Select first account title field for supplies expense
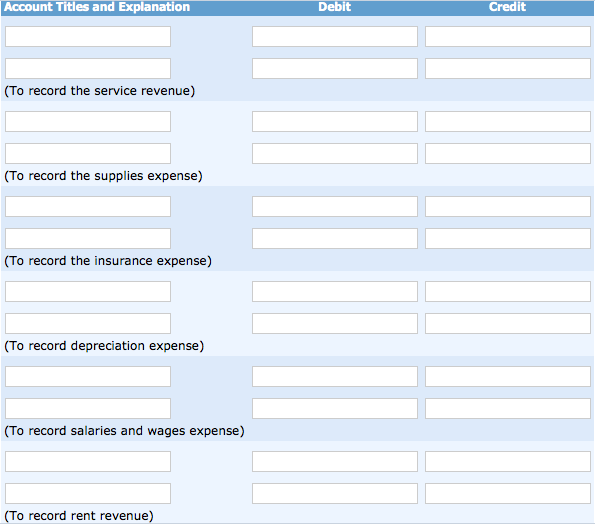This screenshot has height=524, width=595. point(88,121)
